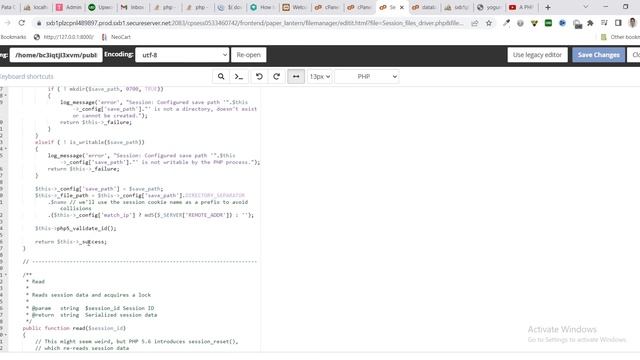Open a new browser tab
The image size is (640, 360).
pos(548,7)
